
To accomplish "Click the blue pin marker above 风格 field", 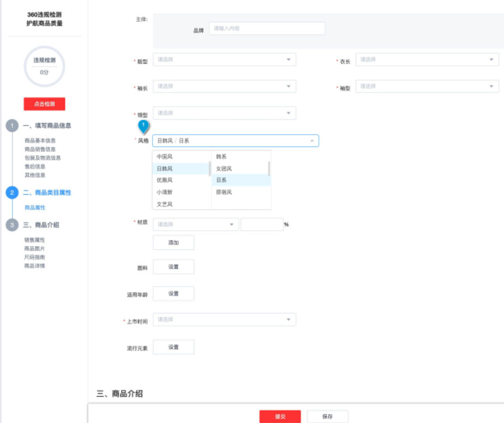I will [144, 127].
